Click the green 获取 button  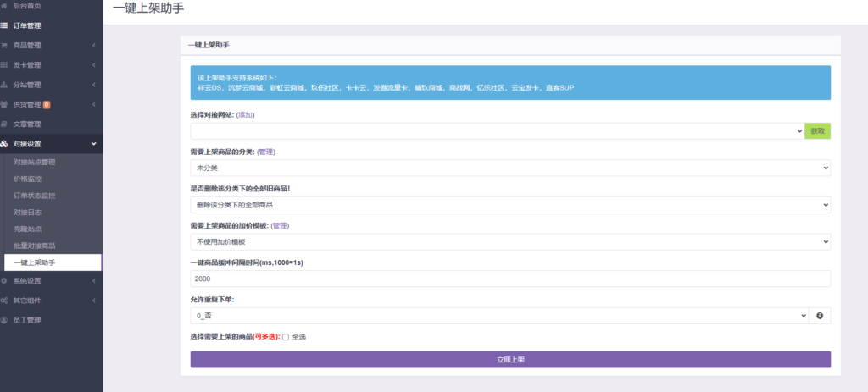tap(818, 131)
